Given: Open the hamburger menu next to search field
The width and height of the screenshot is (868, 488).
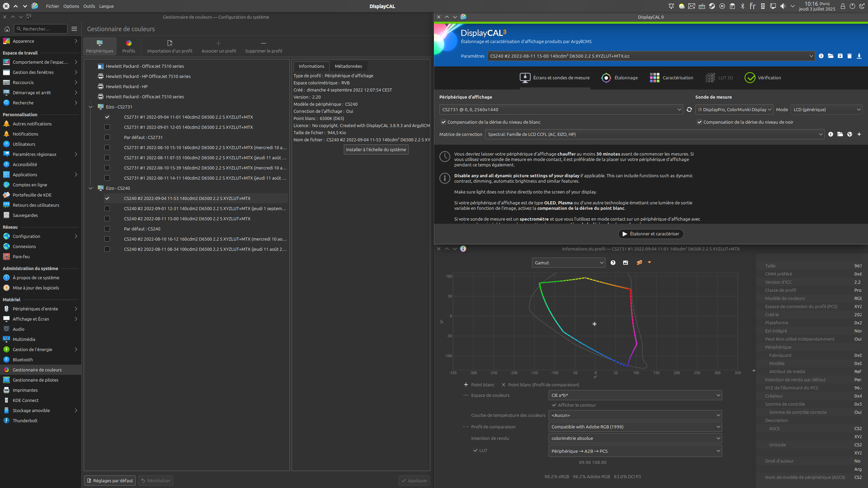Looking at the screenshot, I should click(74, 29).
